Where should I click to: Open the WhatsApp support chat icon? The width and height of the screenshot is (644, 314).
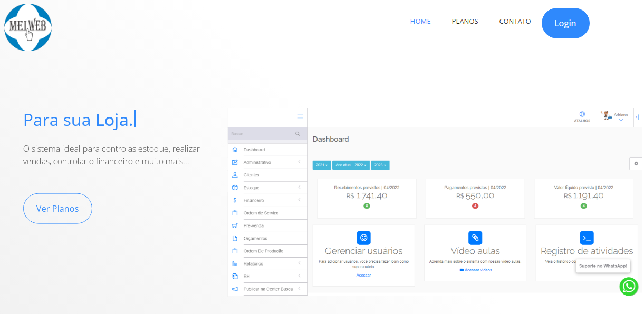[629, 287]
